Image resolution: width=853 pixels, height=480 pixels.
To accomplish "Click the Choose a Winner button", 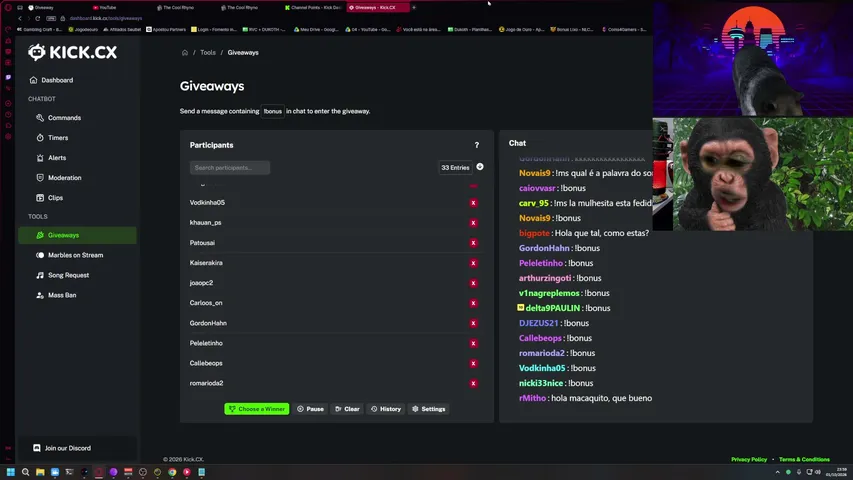I will click(x=257, y=409).
